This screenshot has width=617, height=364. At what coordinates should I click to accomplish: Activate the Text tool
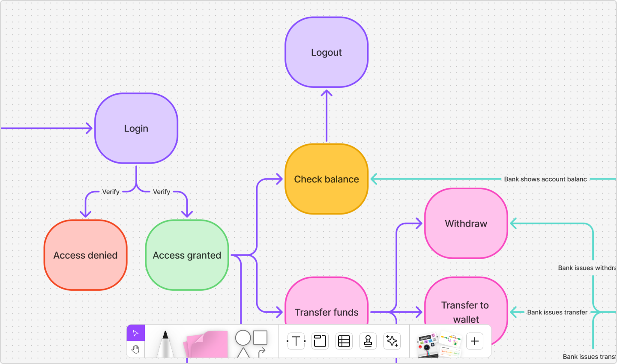pos(296,341)
